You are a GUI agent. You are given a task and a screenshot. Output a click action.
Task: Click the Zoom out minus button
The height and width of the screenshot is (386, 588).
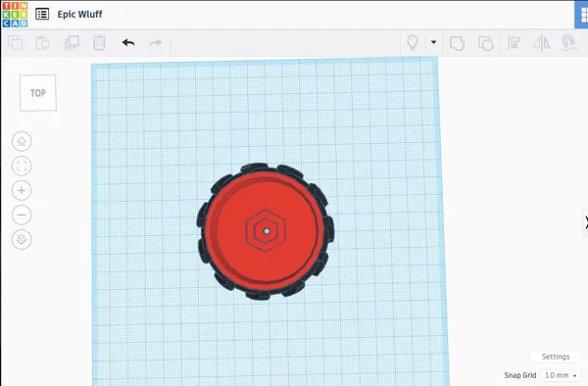click(x=22, y=215)
